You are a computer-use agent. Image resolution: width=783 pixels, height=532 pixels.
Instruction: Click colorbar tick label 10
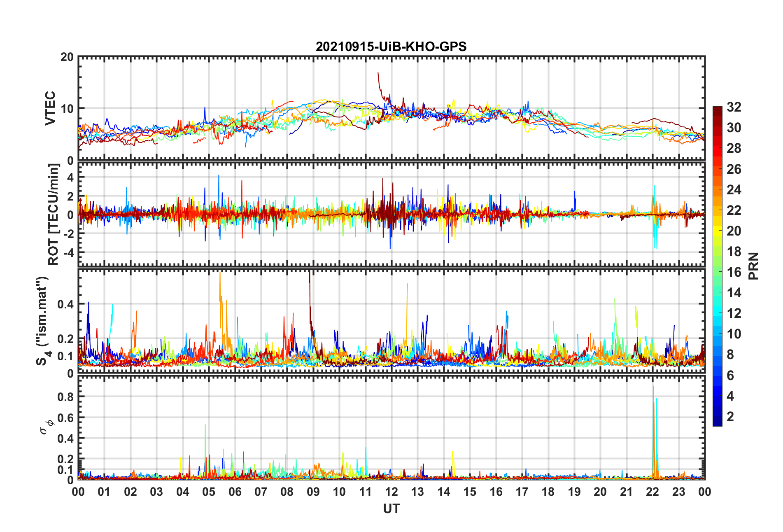coord(734,334)
